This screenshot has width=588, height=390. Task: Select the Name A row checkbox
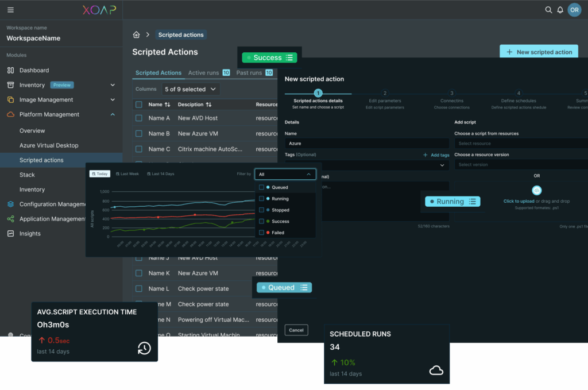coord(139,118)
